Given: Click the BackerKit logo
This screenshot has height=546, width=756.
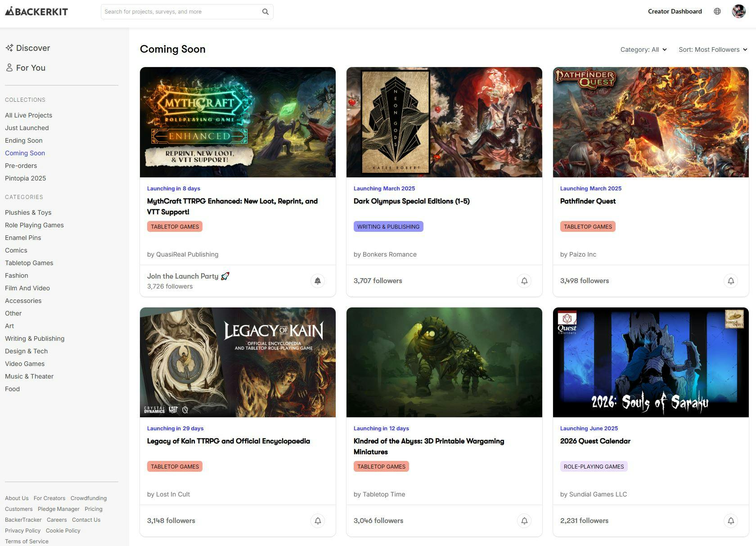Looking at the screenshot, I should pos(36,12).
